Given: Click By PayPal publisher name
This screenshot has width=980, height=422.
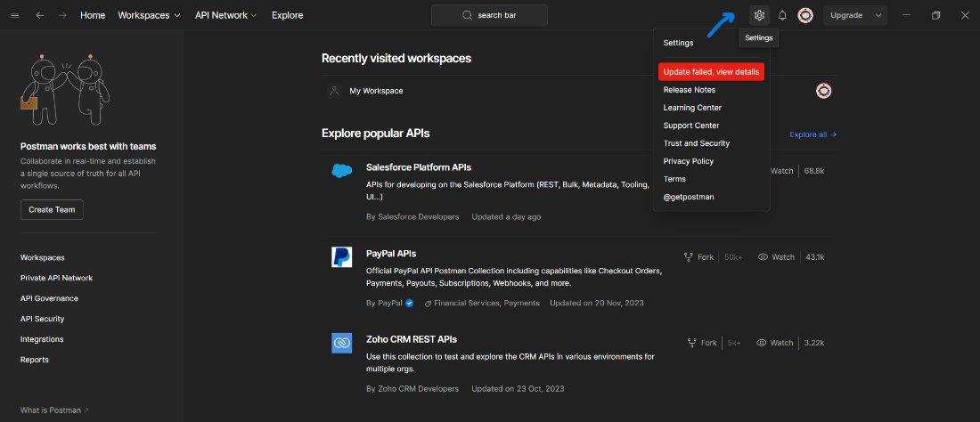Looking at the screenshot, I should tap(384, 303).
